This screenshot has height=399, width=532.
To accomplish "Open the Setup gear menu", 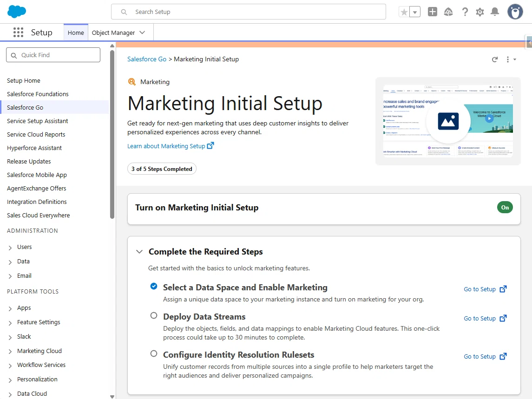I will tap(480, 12).
